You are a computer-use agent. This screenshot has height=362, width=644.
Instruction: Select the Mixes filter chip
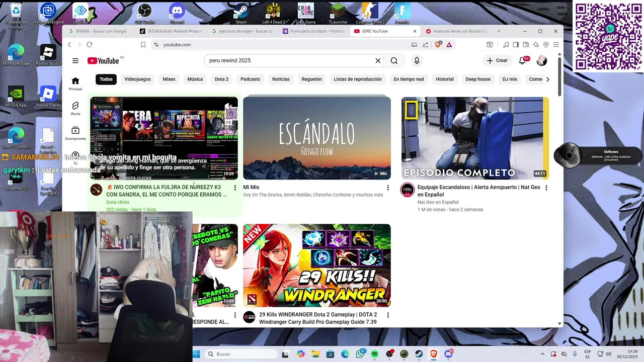(169, 79)
